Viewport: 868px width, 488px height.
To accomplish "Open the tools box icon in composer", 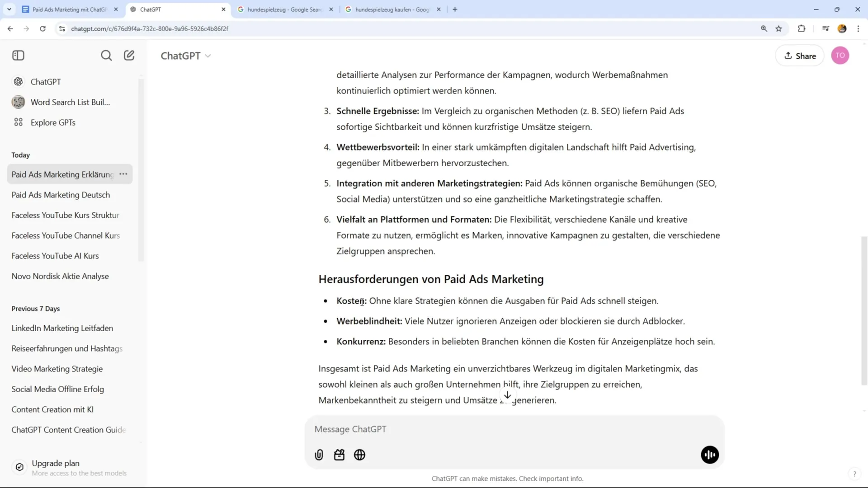I will (339, 455).
